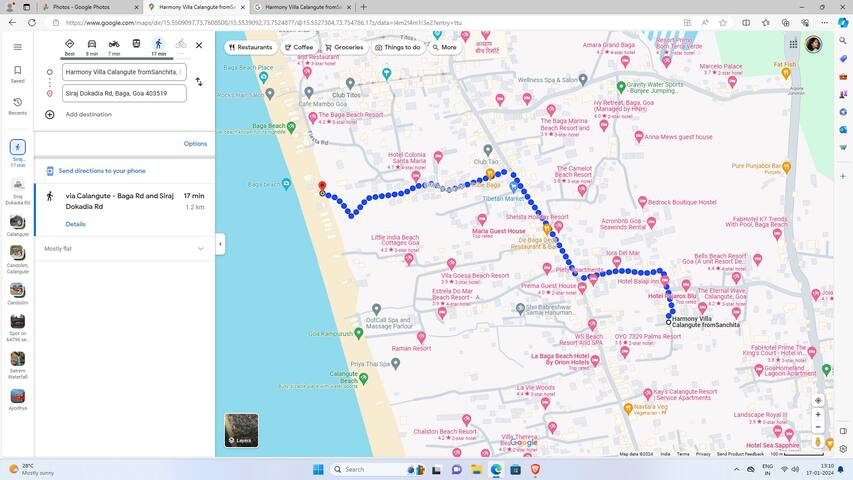Viewport: 853px width, 480px height.
Task: Select the driving travel mode icon
Action: point(92,44)
